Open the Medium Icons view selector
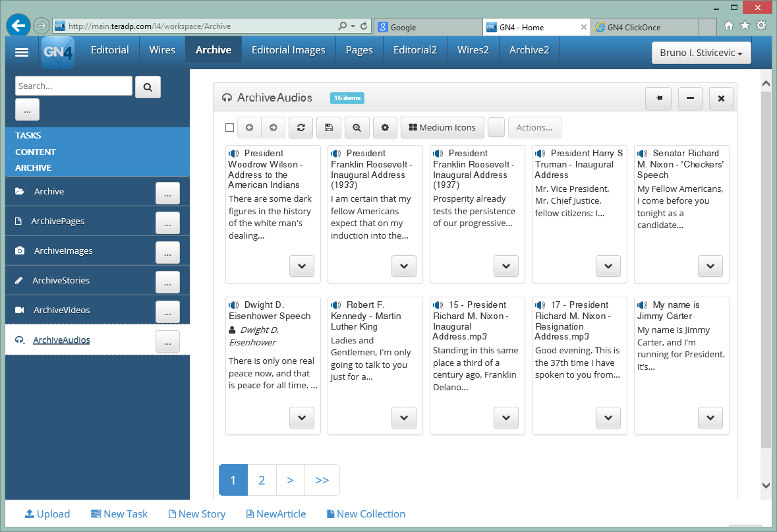The height and width of the screenshot is (532, 777). click(442, 127)
